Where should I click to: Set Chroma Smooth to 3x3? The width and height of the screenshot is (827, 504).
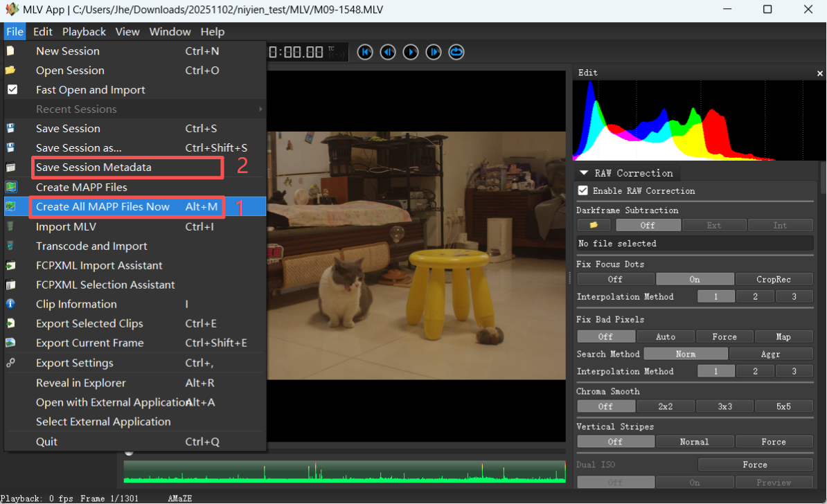(x=724, y=406)
